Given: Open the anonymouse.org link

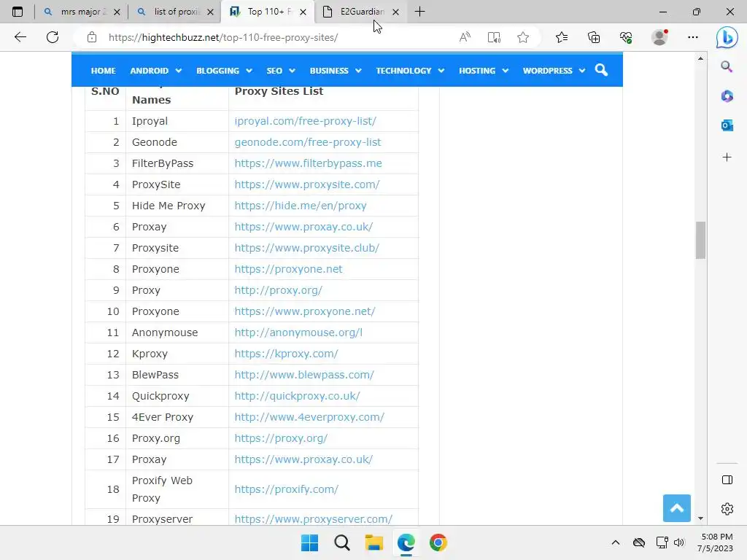Looking at the screenshot, I should coord(298,332).
